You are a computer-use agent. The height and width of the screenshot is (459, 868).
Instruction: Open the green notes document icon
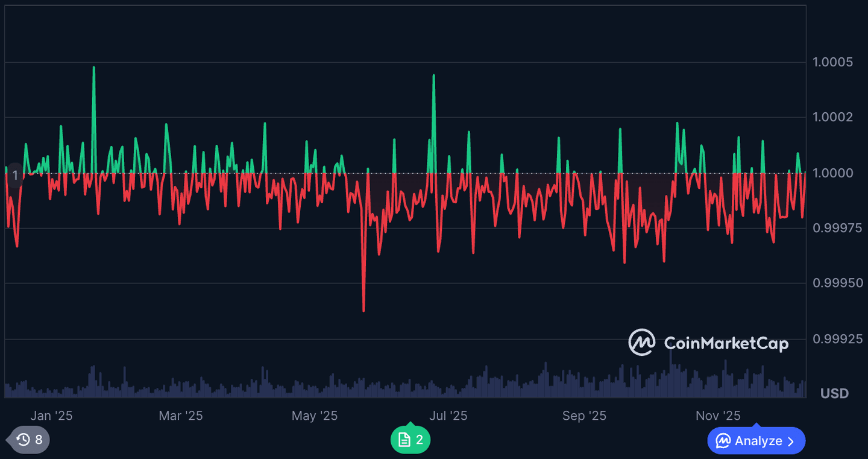coord(410,440)
